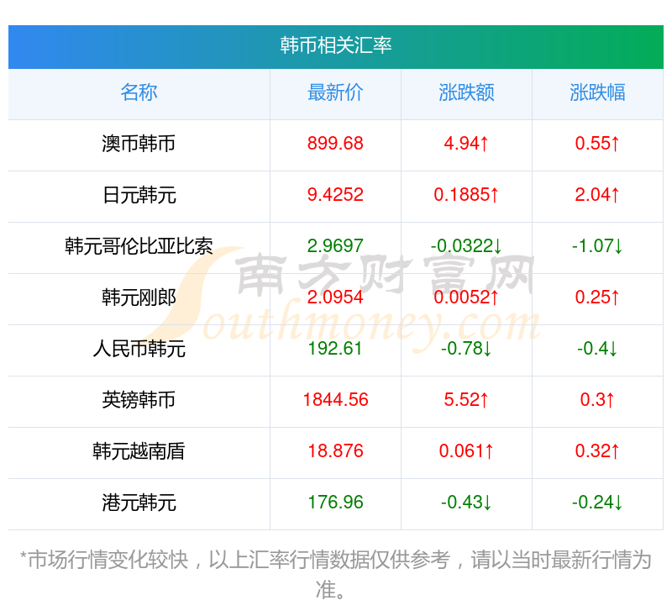
Task: Click the change percent -0.24↓
Action: click(x=597, y=503)
